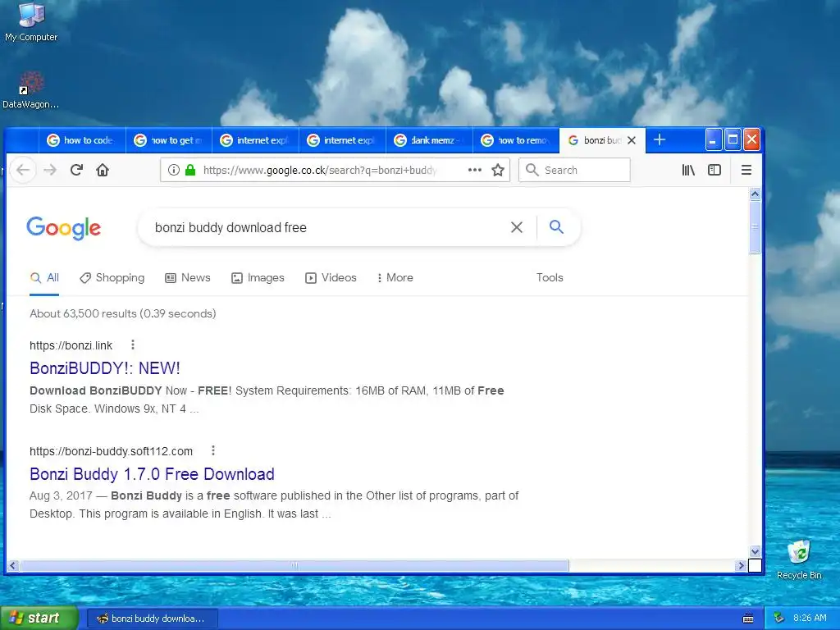Switch to the 'how to remov' tab
The image size is (840, 630).
[517, 140]
